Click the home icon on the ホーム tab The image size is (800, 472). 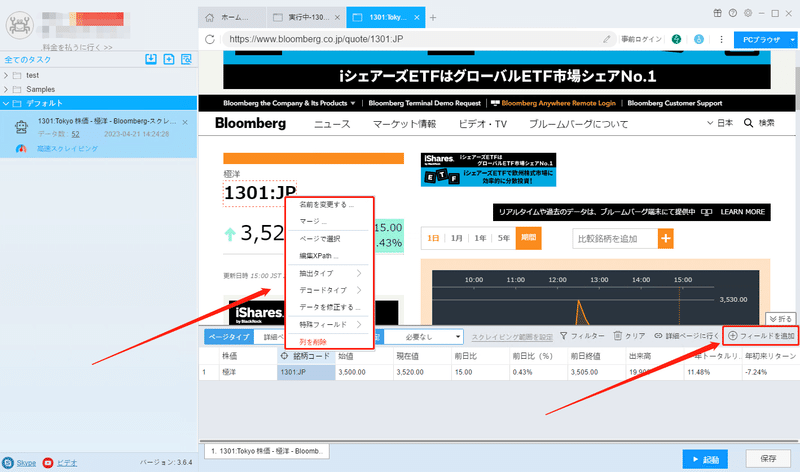pos(210,17)
